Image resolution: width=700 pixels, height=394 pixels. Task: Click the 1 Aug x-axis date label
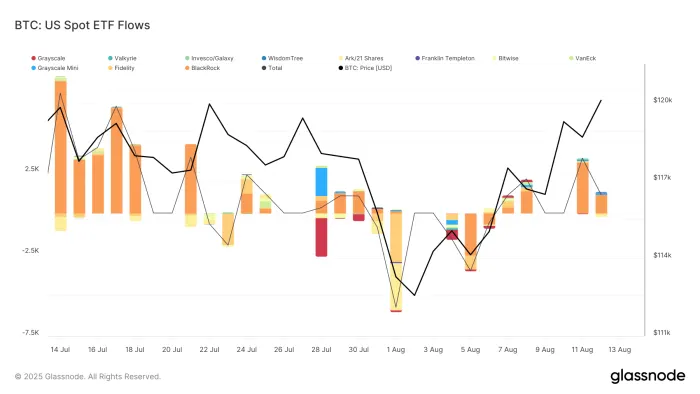coord(396,350)
